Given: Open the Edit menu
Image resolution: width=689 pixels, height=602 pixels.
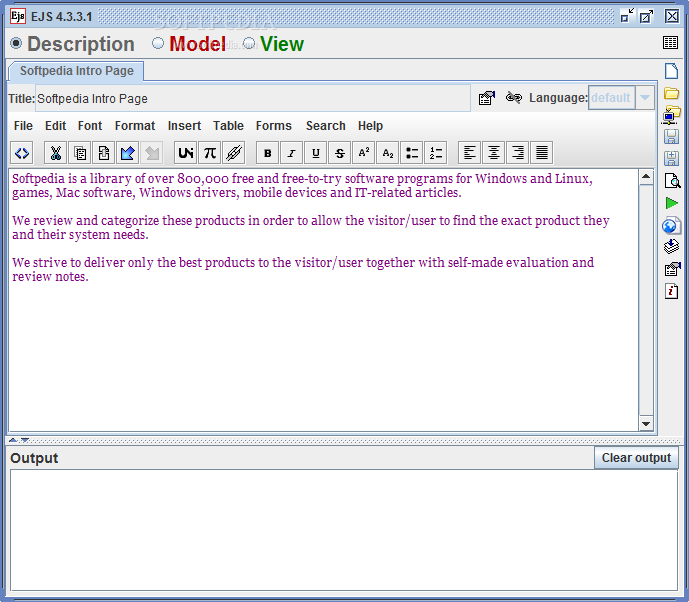Looking at the screenshot, I should pos(55,126).
